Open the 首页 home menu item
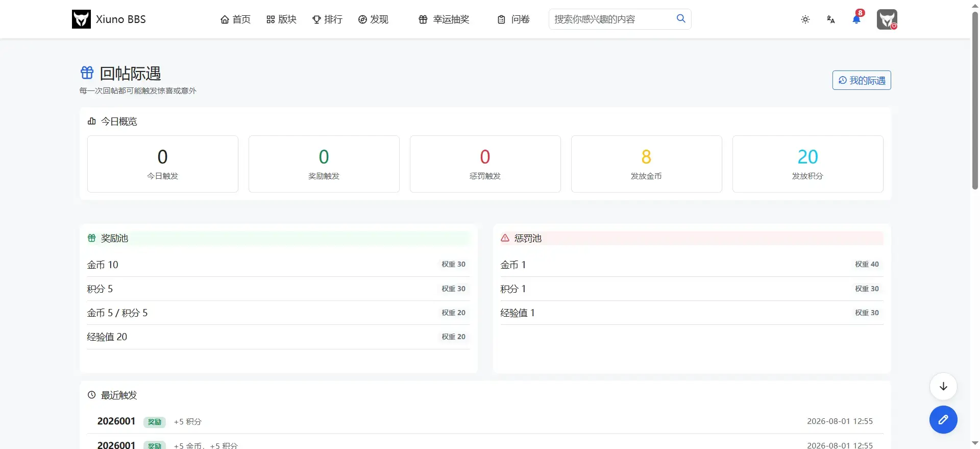Viewport: 980px width, 449px height. pos(235,19)
